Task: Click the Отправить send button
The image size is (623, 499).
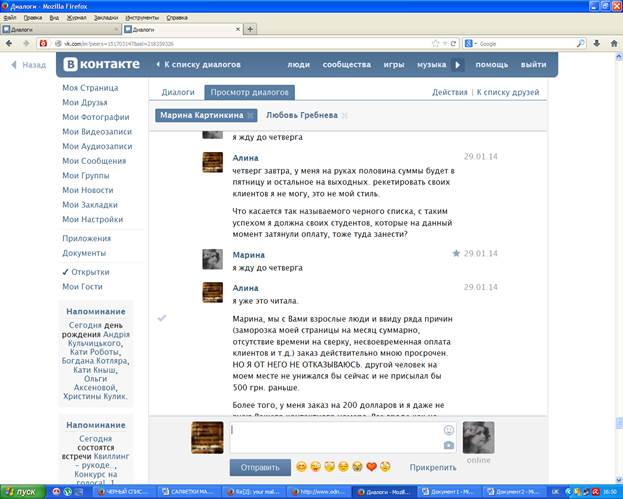Action: (x=260, y=467)
